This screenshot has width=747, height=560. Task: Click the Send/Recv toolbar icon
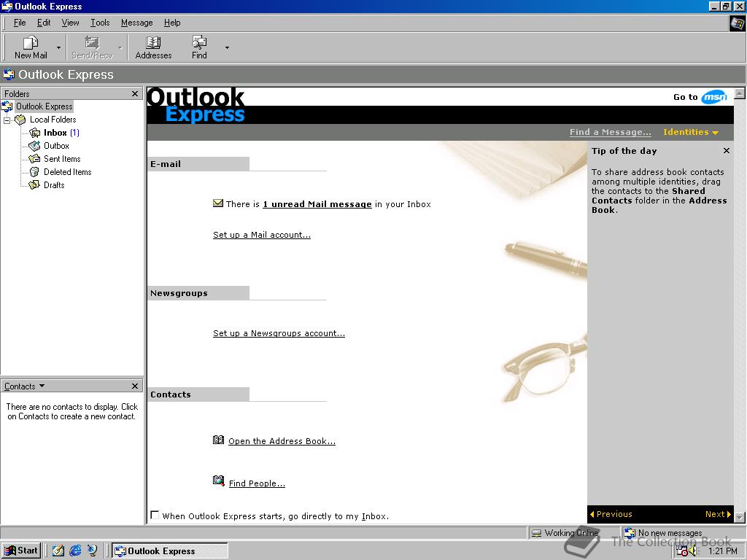tap(92, 43)
